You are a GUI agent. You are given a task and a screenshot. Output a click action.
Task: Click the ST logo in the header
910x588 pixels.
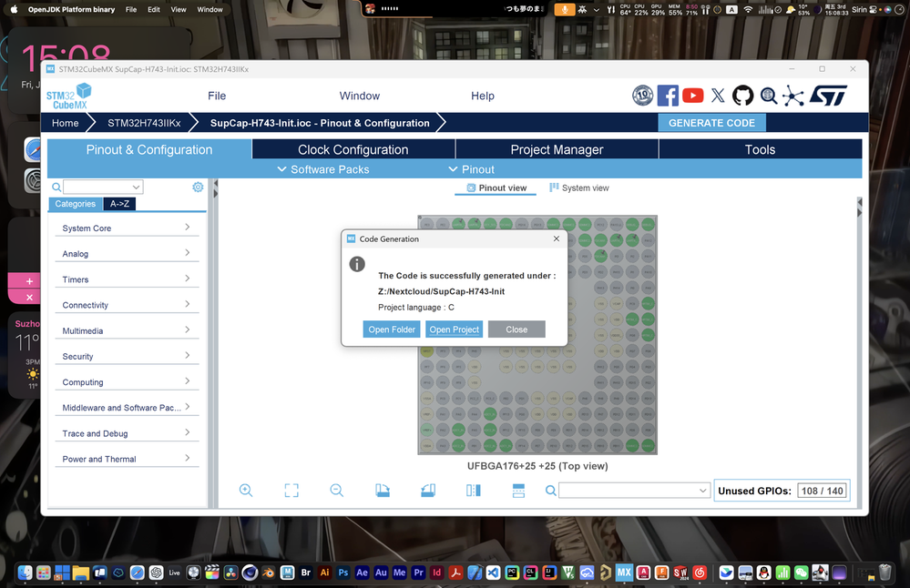click(827, 95)
